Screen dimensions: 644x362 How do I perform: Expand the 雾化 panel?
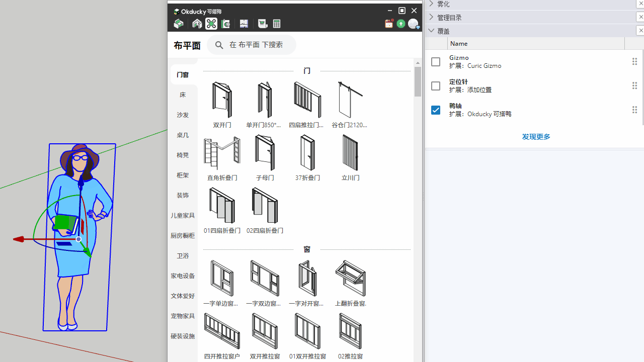point(431,4)
